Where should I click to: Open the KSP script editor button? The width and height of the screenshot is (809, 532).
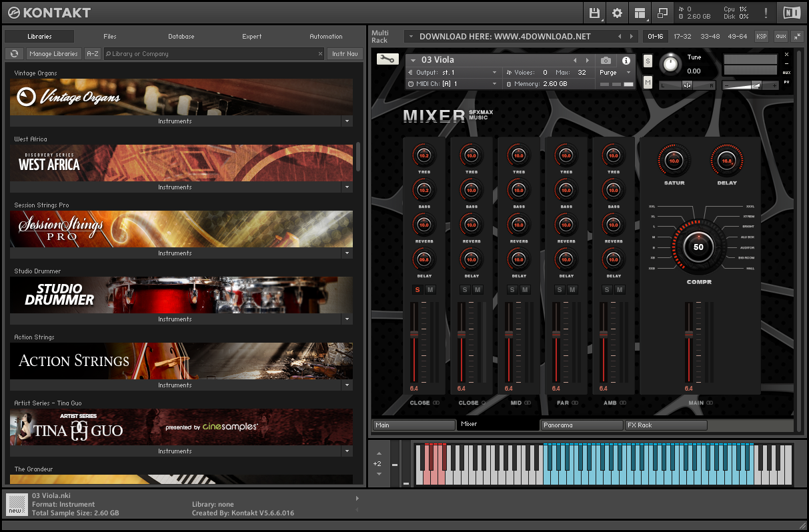(x=761, y=37)
